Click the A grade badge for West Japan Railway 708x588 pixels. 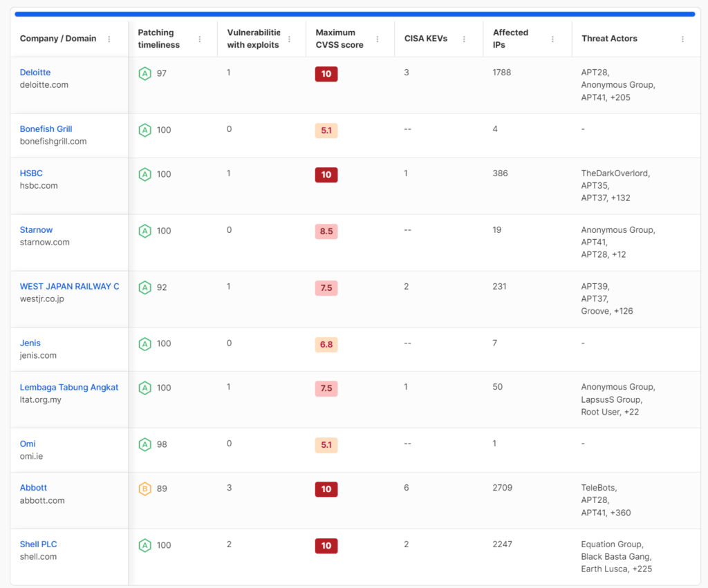point(145,287)
